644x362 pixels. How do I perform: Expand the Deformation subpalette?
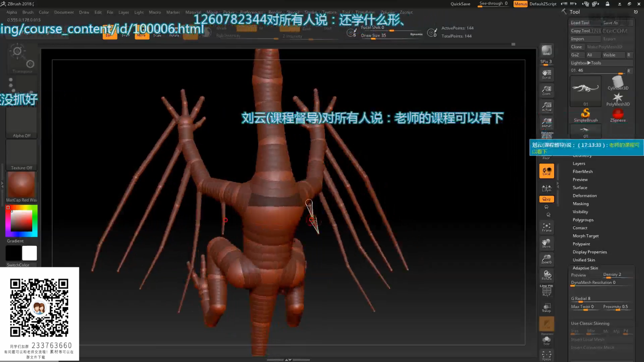(x=585, y=196)
